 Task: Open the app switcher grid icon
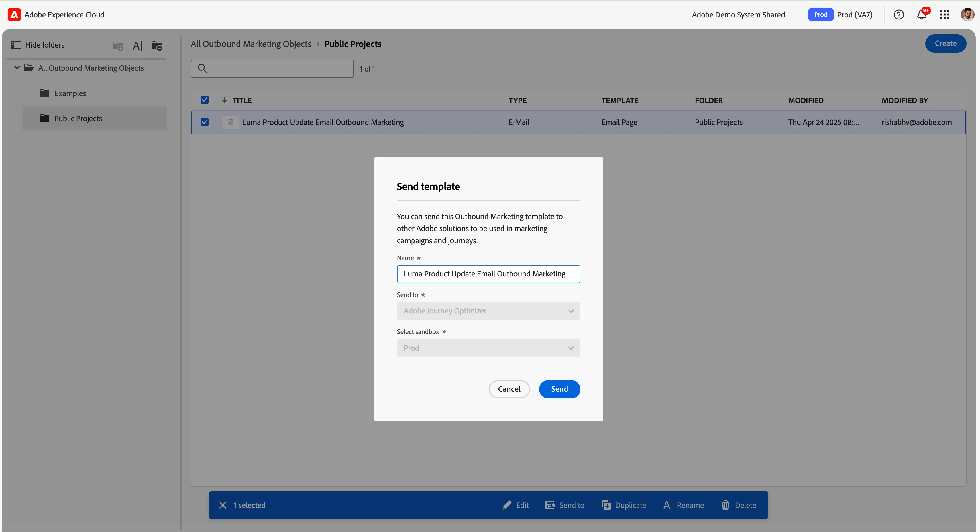point(944,14)
